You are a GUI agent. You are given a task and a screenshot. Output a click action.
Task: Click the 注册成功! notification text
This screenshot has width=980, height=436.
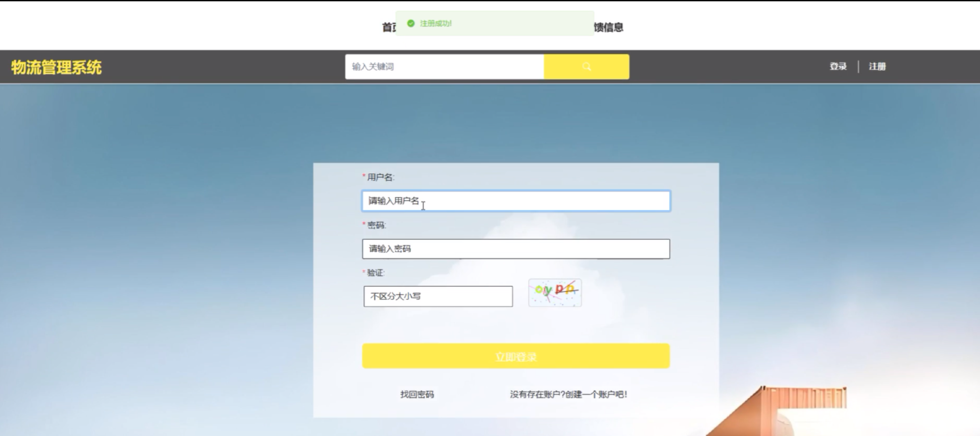[x=435, y=23]
